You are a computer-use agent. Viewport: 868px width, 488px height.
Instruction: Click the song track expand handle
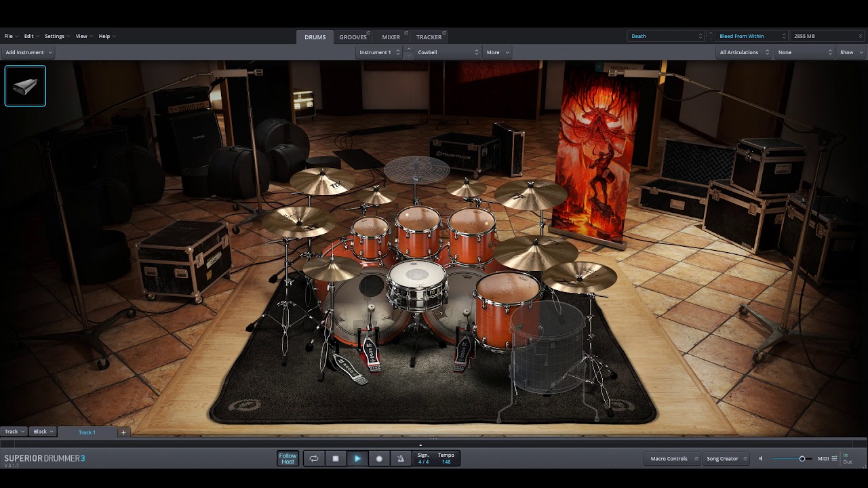pos(434,439)
